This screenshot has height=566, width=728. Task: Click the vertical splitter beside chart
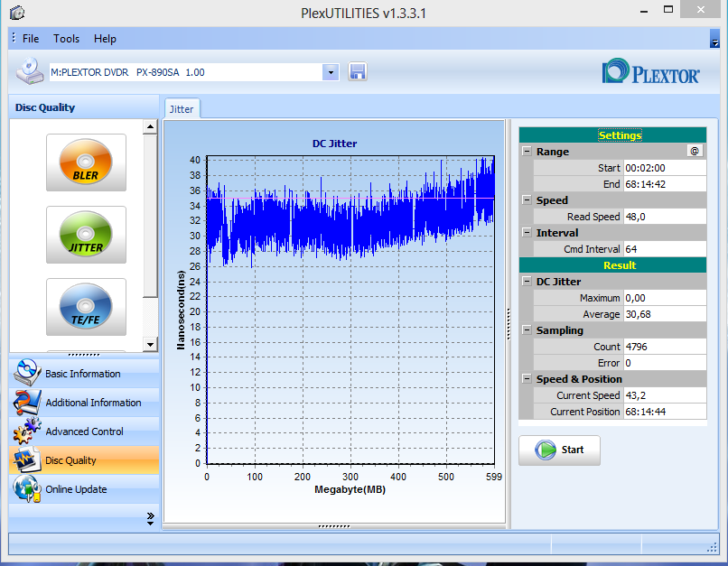pos(509,324)
